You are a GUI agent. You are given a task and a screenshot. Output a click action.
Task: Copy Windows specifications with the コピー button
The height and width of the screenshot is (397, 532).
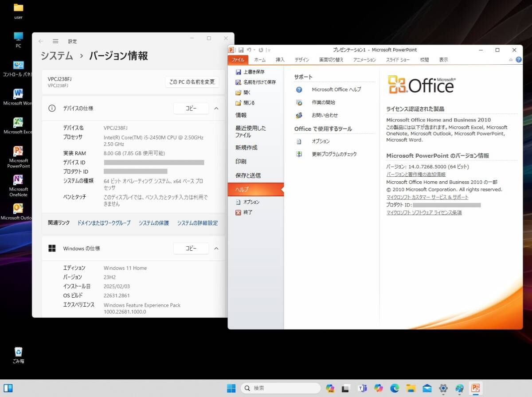[191, 249]
